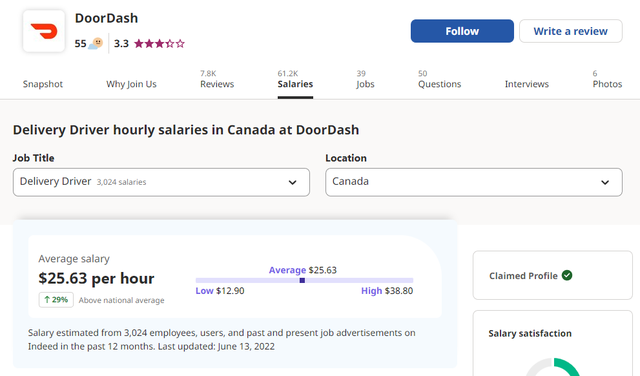Click the happiness score face icon
The image size is (640, 376).
click(x=96, y=43)
